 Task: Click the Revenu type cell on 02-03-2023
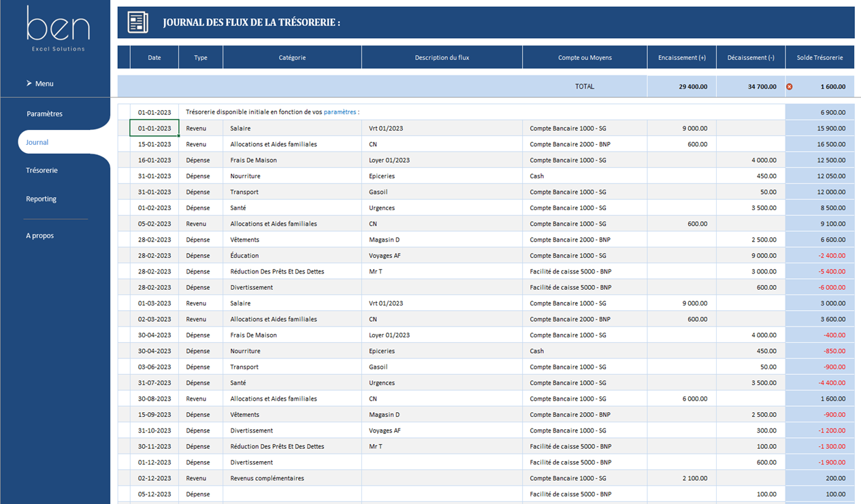click(x=201, y=319)
